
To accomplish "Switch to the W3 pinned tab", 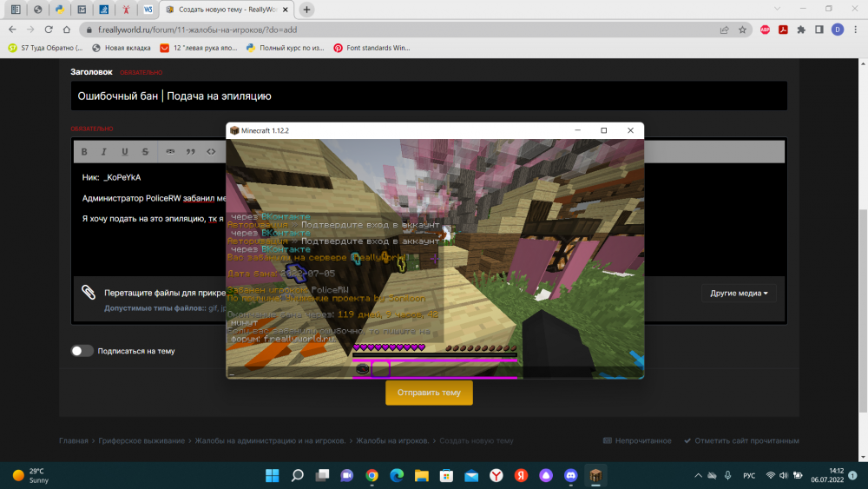I will pos(148,10).
